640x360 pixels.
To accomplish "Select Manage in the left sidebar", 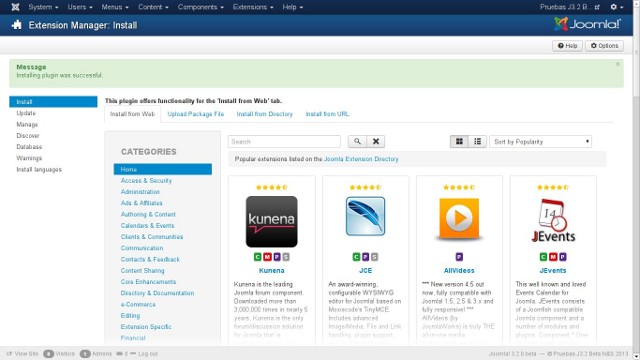I will pos(27,124).
